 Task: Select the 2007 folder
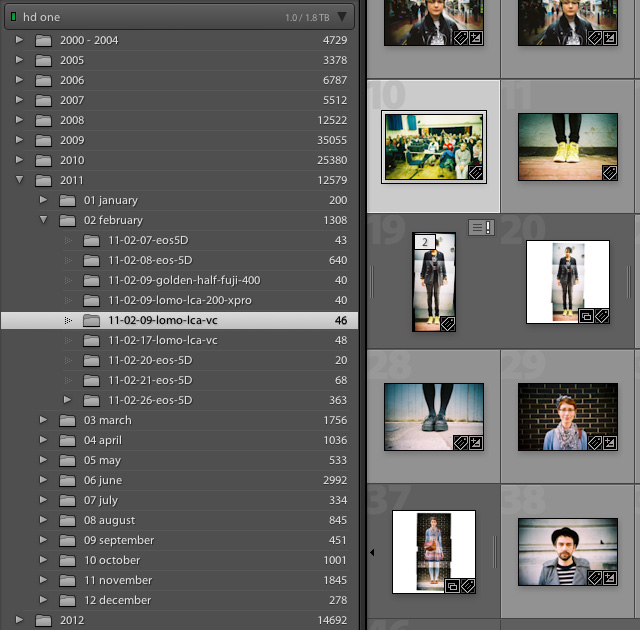(x=180, y=100)
